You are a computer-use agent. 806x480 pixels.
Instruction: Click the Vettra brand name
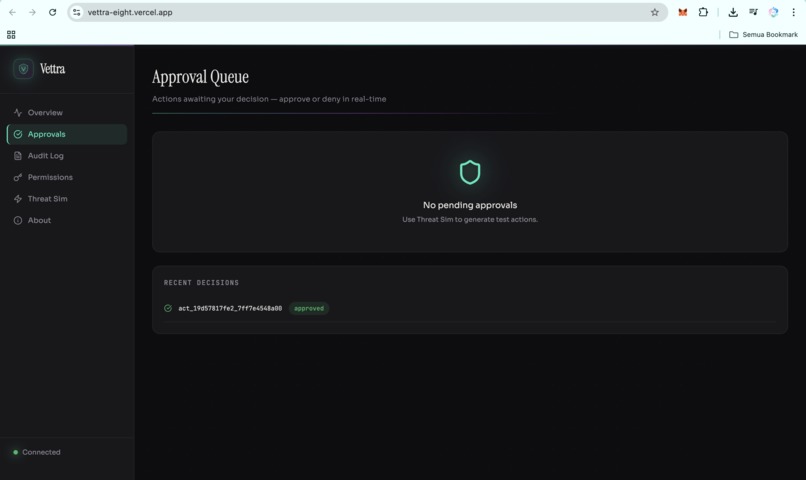coord(52,69)
